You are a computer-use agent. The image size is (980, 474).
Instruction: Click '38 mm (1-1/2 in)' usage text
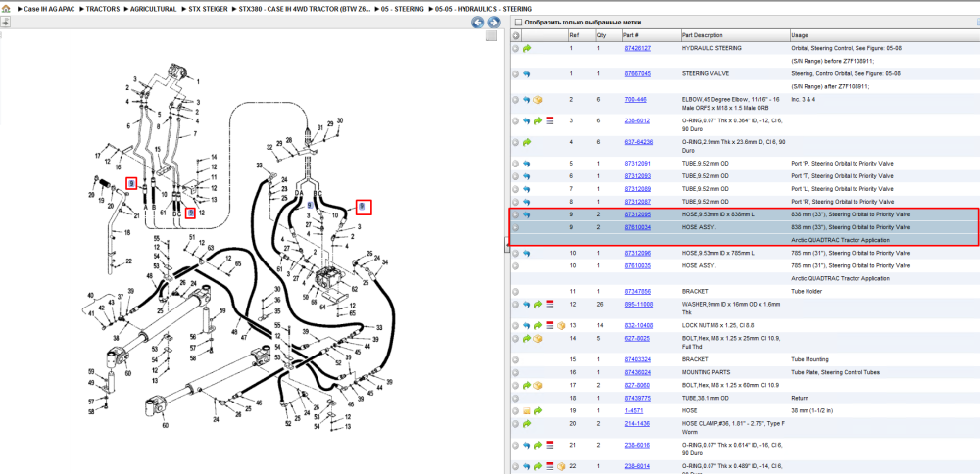click(812, 411)
